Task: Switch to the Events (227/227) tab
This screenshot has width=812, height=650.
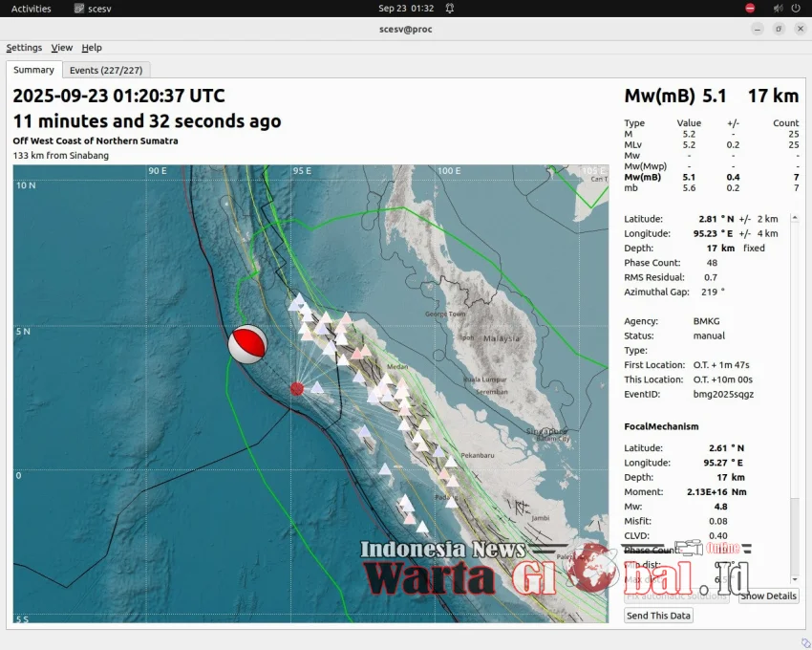Action: pos(106,70)
